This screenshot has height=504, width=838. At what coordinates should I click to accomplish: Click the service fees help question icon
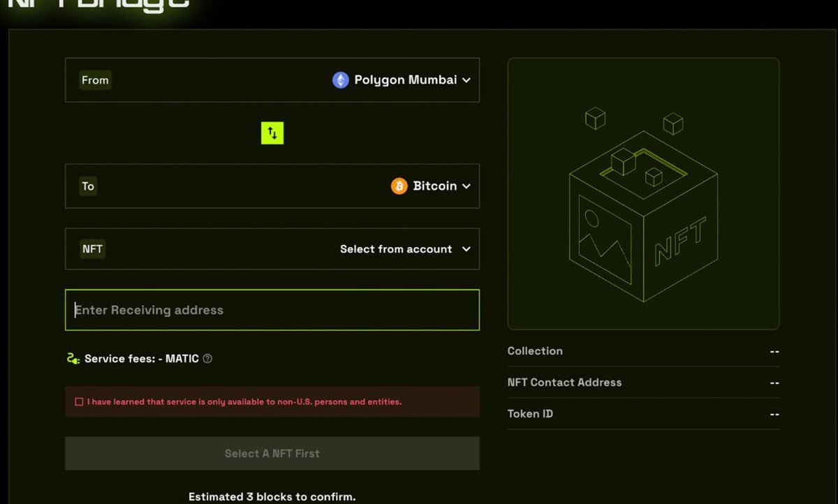click(207, 358)
